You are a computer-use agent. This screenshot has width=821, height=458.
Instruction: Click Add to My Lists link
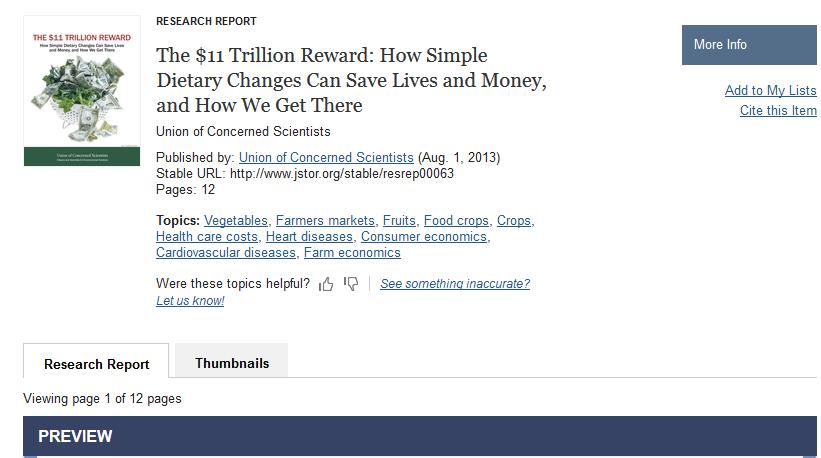[x=770, y=91]
